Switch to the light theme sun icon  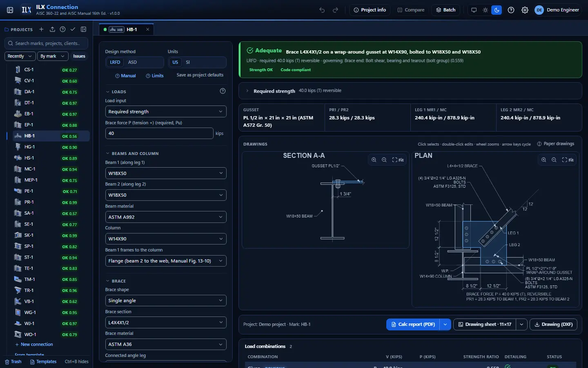pyautogui.click(x=485, y=10)
